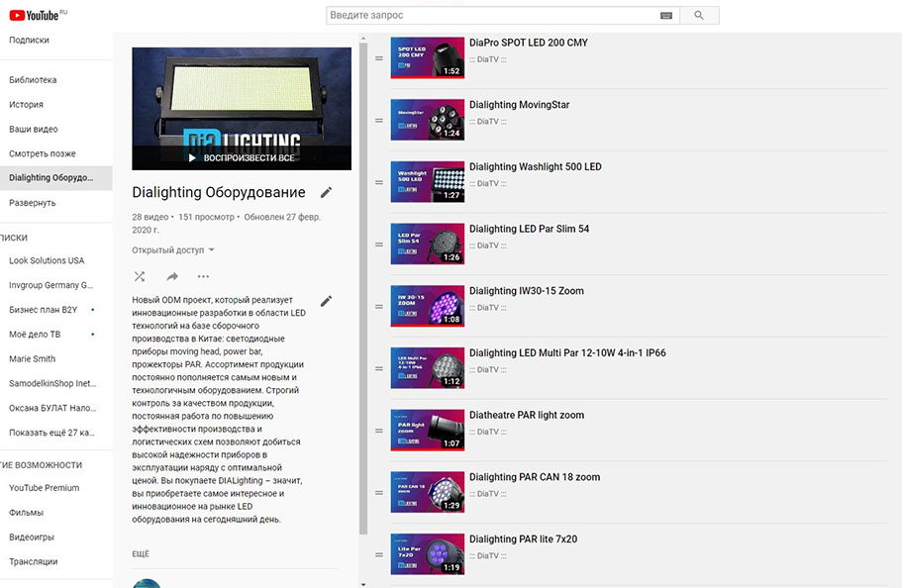
Task: Go to 'Смотреть позже' in sidebar
Action: point(43,153)
